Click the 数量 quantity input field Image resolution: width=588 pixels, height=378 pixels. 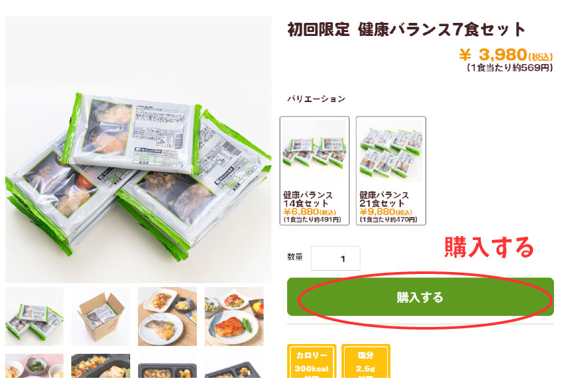tap(336, 258)
